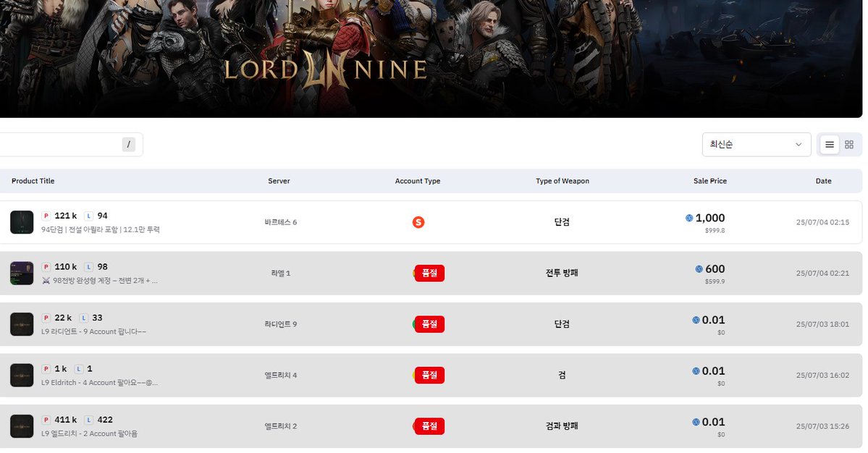The width and height of the screenshot is (868, 453).
Task: Click the coin icon next to 600
Action: (x=699, y=268)
